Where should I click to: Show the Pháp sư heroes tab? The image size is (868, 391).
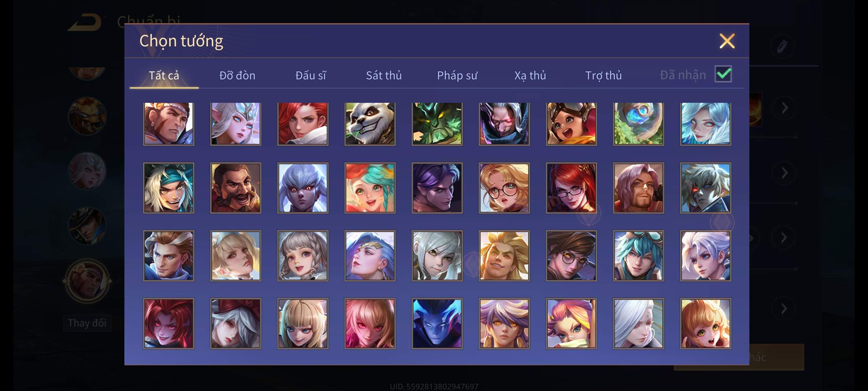pos(457,75)
